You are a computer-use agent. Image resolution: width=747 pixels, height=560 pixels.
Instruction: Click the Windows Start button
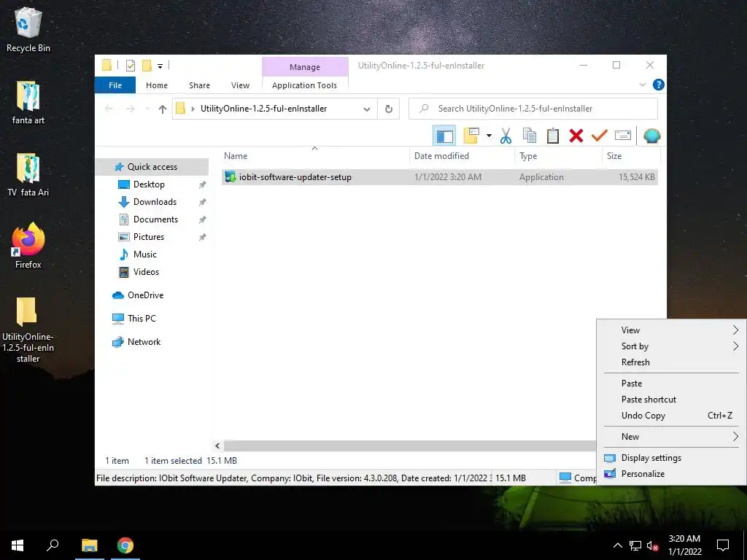[x=18, y=545]
